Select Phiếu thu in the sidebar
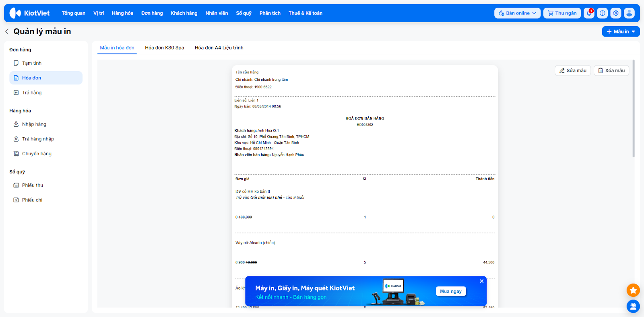This screenshot has height=317, width=644. 46,185
